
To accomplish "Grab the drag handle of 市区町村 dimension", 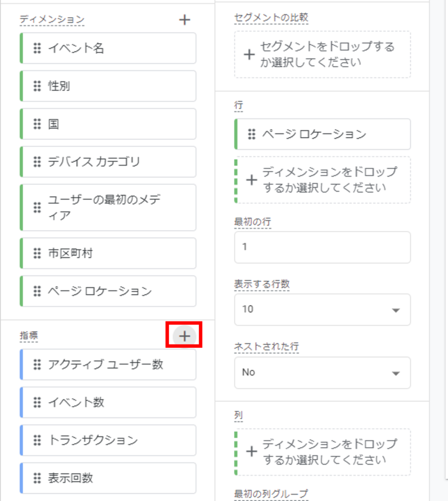I will click(x=37, y=253).
